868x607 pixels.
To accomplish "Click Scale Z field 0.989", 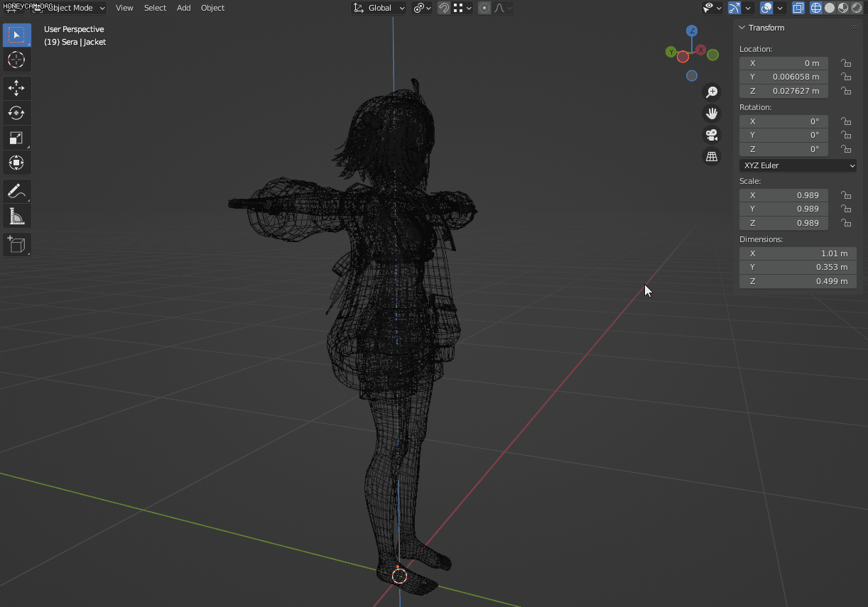I will (x=783, y=223).
